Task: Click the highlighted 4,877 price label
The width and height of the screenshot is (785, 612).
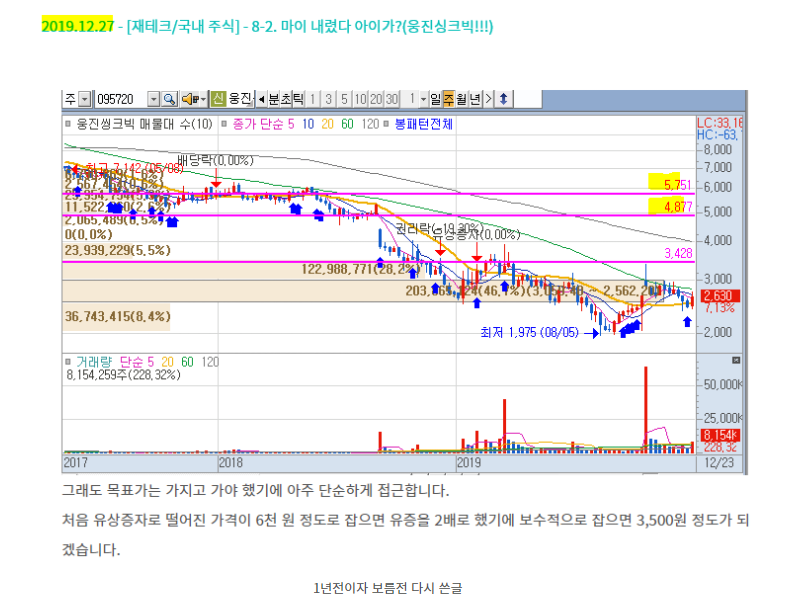Action: point(678,206)
